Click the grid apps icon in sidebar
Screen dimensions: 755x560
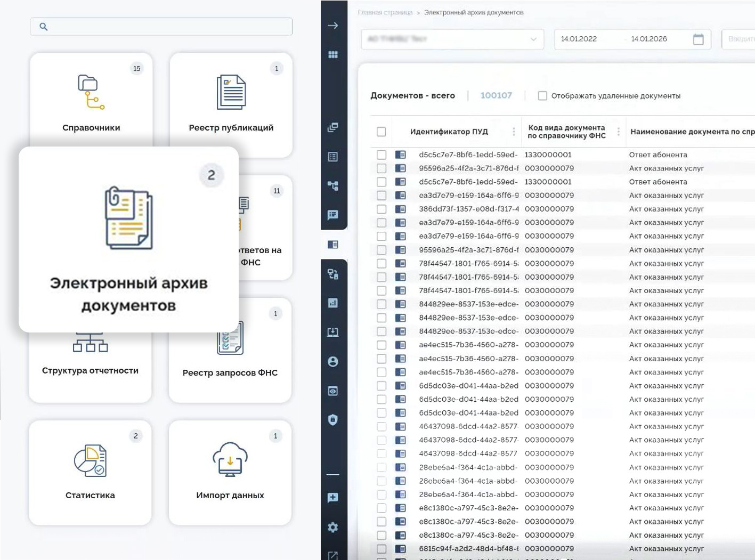pos(333,54)
